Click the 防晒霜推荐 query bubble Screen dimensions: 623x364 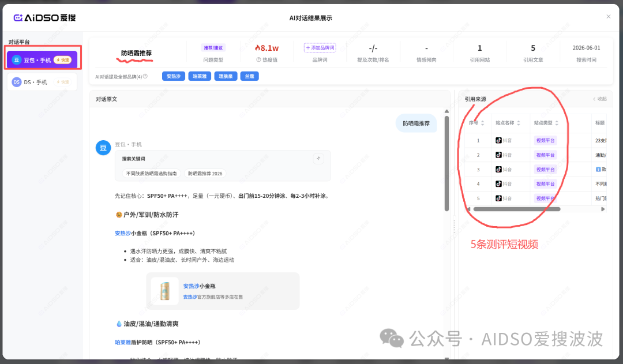416,123
